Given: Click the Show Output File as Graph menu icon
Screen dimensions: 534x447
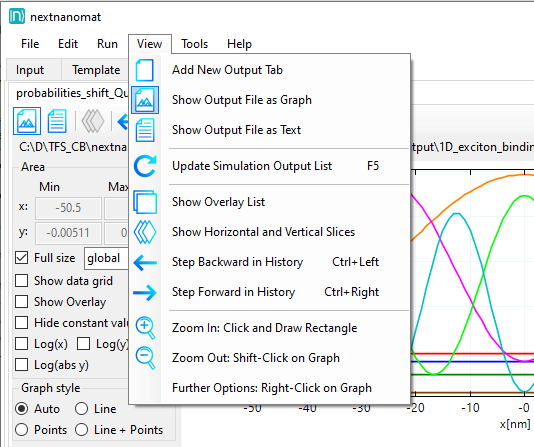Looking at the screenshot, I should click(145, 100).
